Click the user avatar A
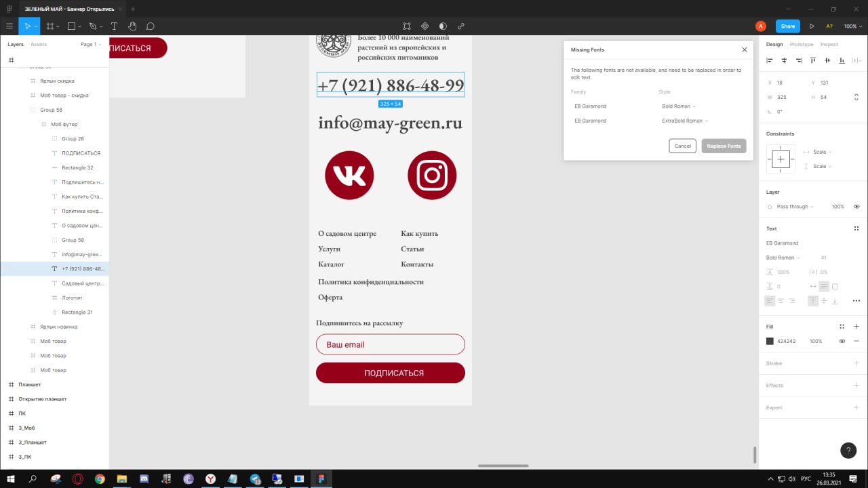Viewport: 868px width, 488px height. pos(761,26)
